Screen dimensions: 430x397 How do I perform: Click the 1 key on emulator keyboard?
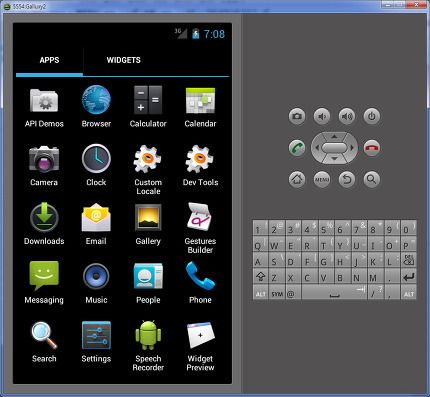tap(261, 228)
